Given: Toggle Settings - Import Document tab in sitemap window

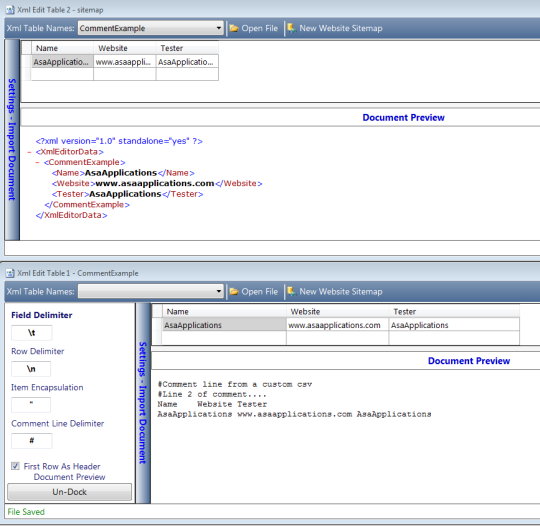Looking at the screenshot, I should (x=12, y=140).
